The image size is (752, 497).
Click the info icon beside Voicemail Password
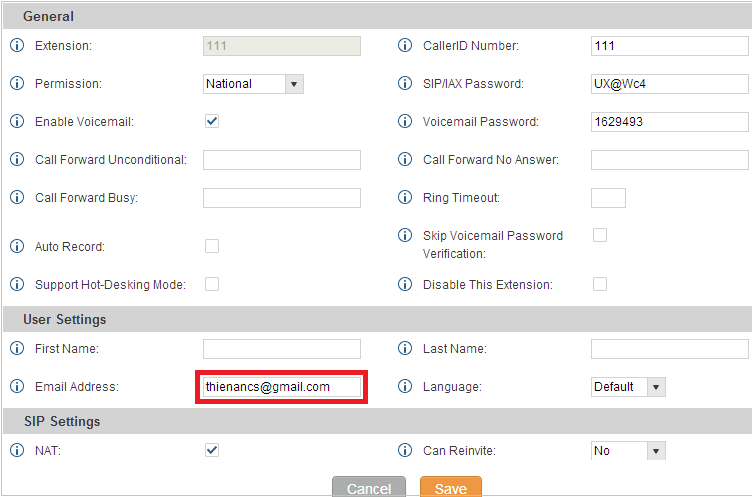(x=405, y=121)
